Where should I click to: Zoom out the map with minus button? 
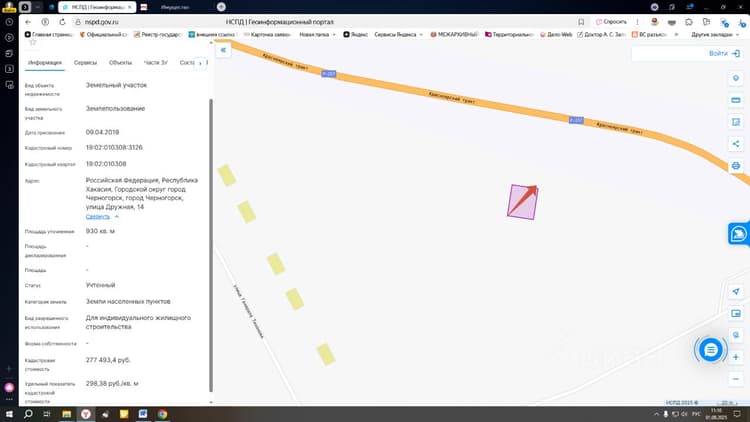[x=736, y=379]
